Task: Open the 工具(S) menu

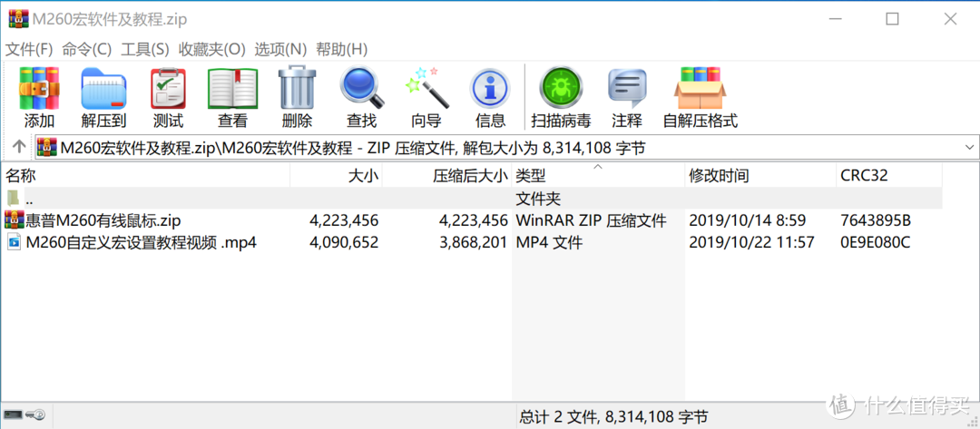Action: coord(144,49)
